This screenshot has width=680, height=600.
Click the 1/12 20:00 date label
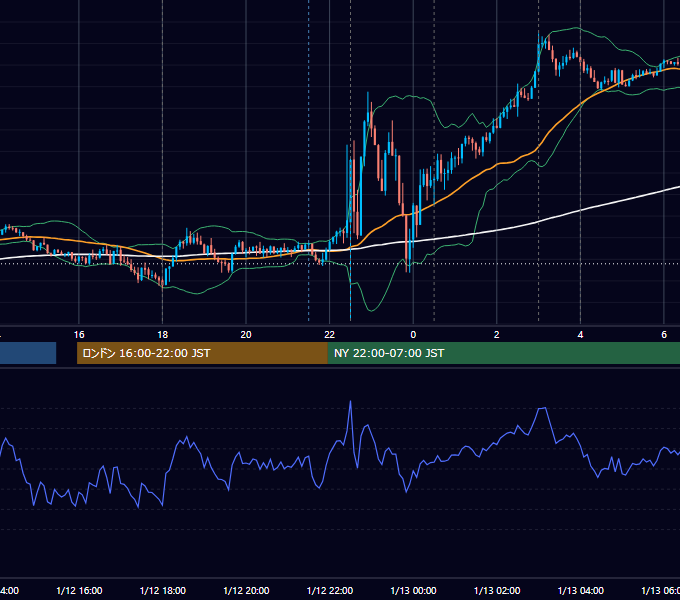246,591
